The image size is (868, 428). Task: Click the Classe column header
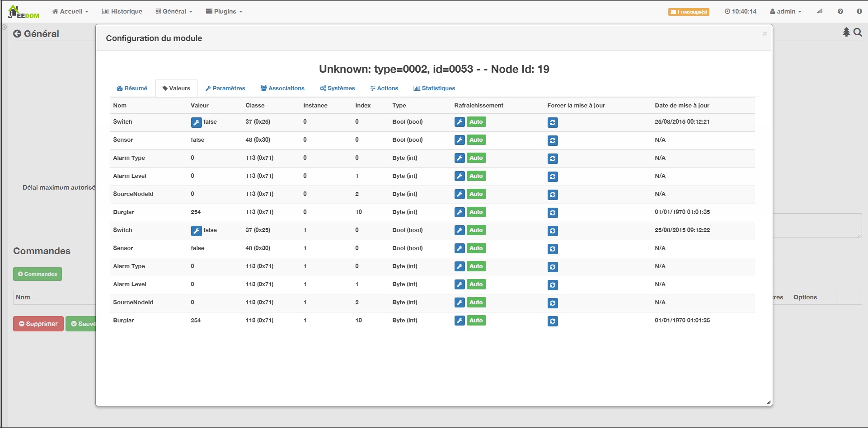pos(255,105)
